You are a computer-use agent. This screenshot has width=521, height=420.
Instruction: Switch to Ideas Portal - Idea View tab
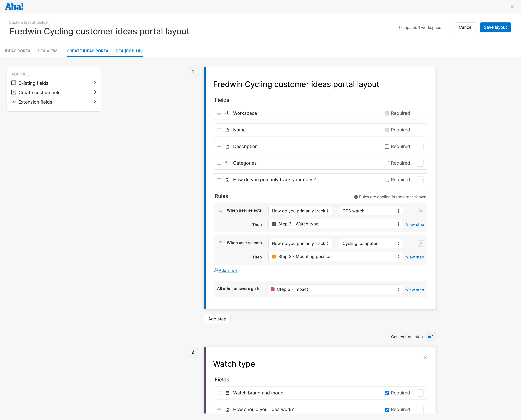point(31,51)
